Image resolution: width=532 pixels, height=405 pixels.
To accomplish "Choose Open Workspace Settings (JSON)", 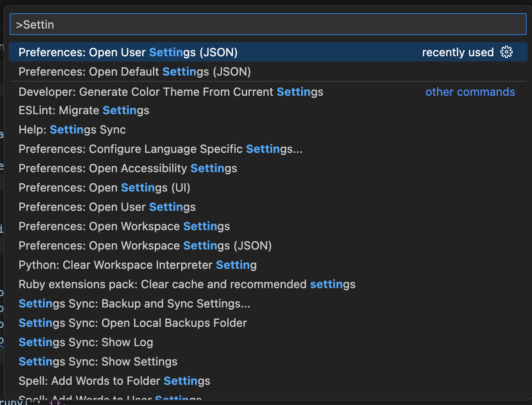I will click(x=145, y=246).
